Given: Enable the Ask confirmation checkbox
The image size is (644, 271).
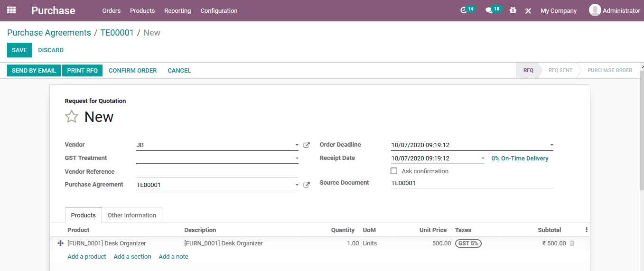Looking at the screenshot, I should tap(394, 171).
